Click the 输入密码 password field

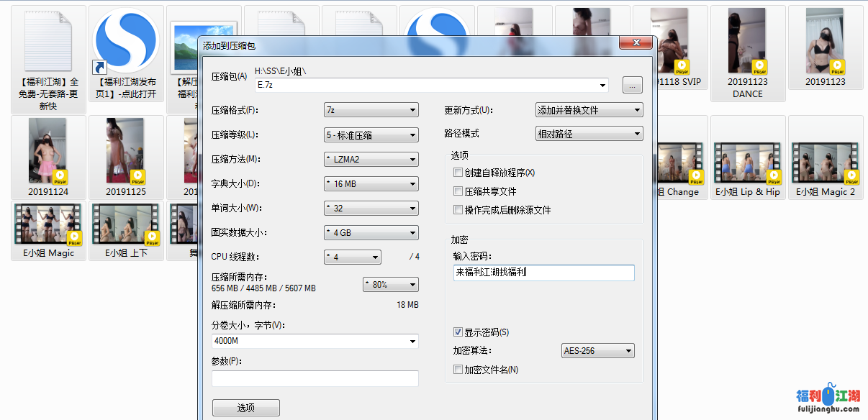click(x=543, y=273)
